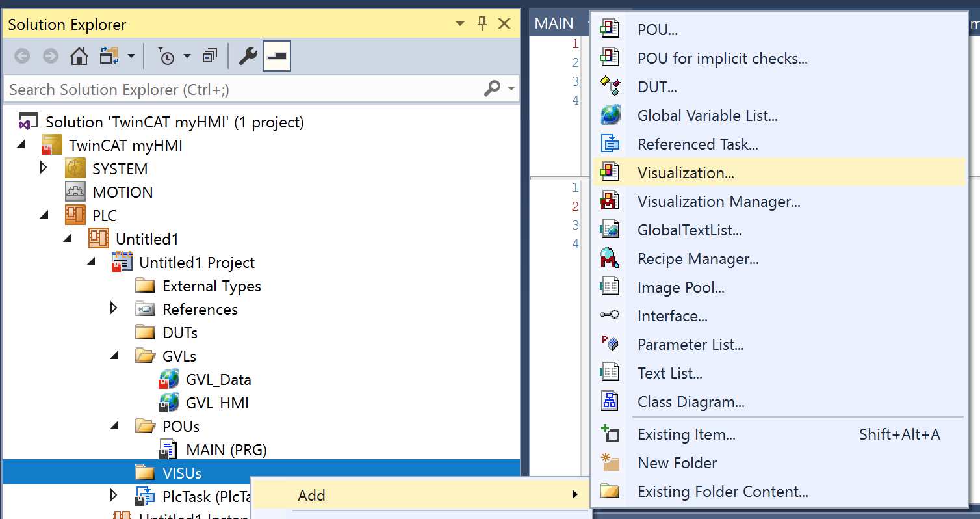Image resolution: width=980 pixels, height=519 pixels.
Task: Collapse the PLC node
Action: (44, 215)
